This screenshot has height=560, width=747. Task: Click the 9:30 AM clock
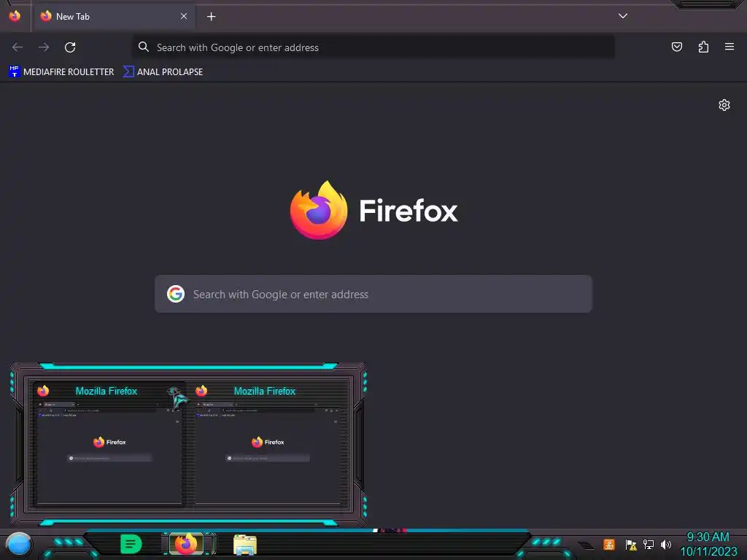(708, 537)
